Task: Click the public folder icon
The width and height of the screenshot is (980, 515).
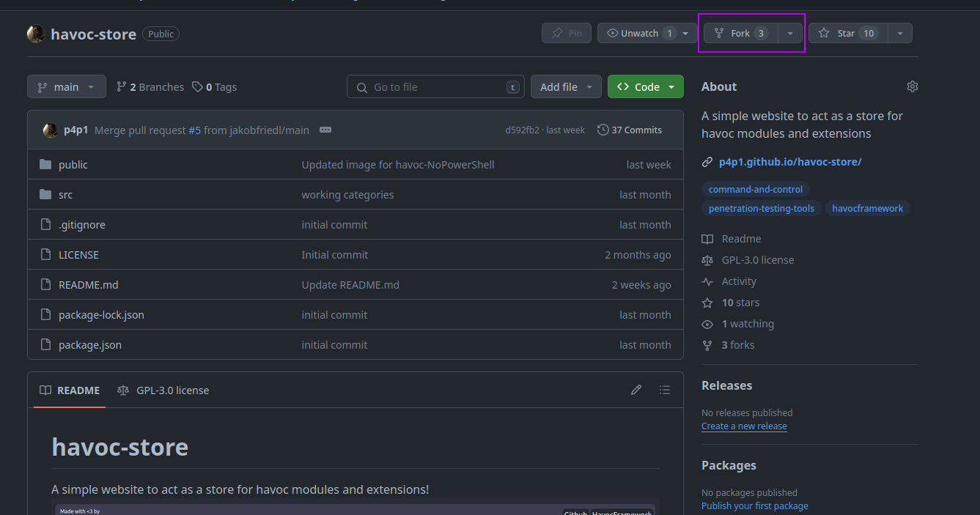Action: click(x=45, y=164)
